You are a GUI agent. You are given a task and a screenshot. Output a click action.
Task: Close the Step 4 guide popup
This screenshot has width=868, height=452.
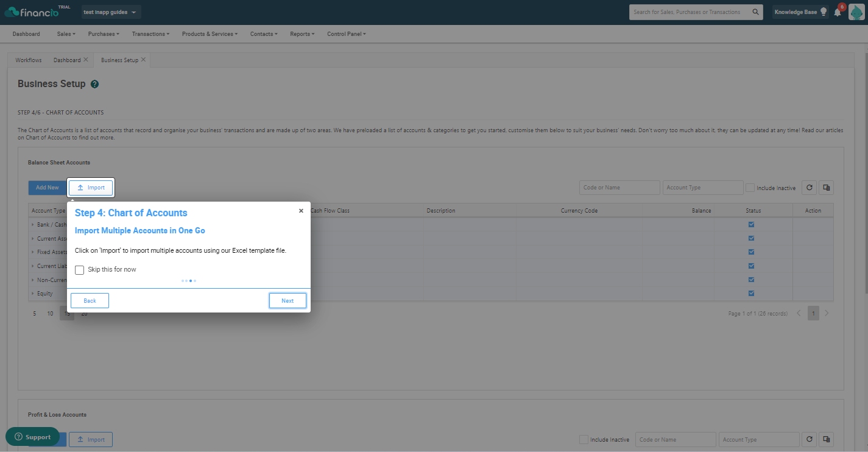point(301,211)
